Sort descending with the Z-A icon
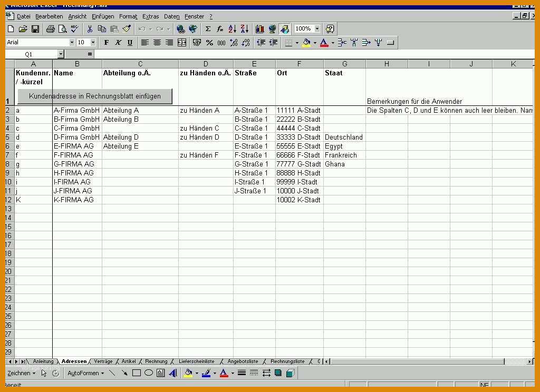540x392 pixels. click(x=245, y=29)
